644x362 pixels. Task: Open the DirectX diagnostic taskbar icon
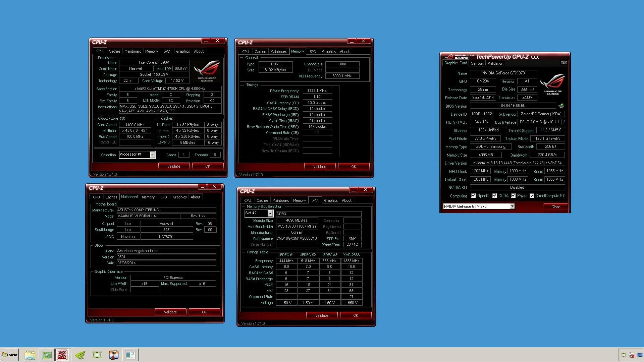tap(97, 355)
